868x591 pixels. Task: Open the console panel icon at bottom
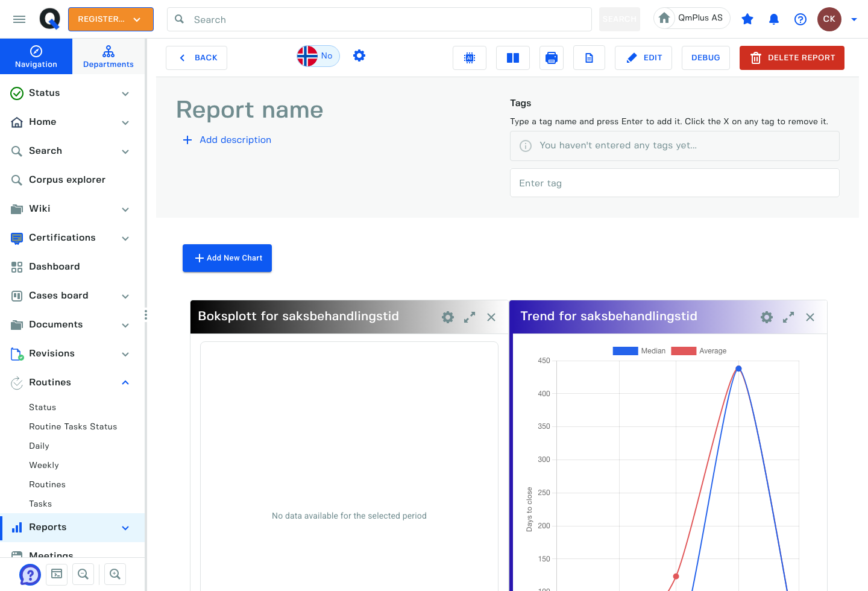point(57,574)
